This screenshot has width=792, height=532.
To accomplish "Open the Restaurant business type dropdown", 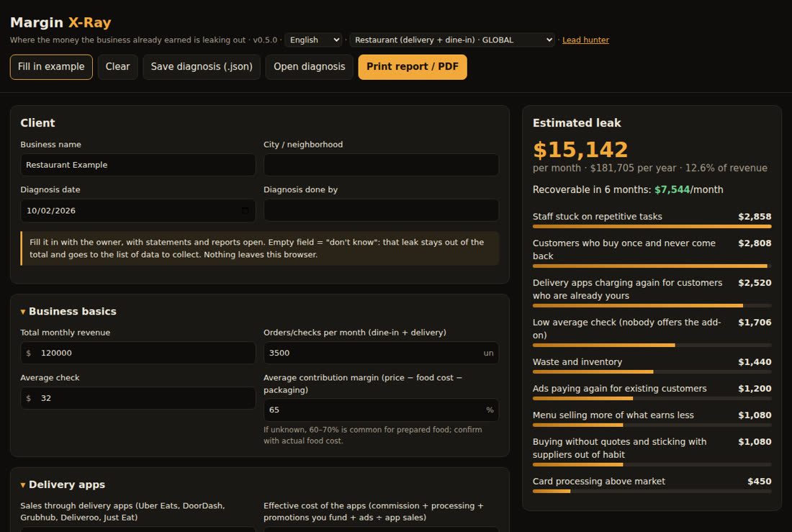I will 453,40.
